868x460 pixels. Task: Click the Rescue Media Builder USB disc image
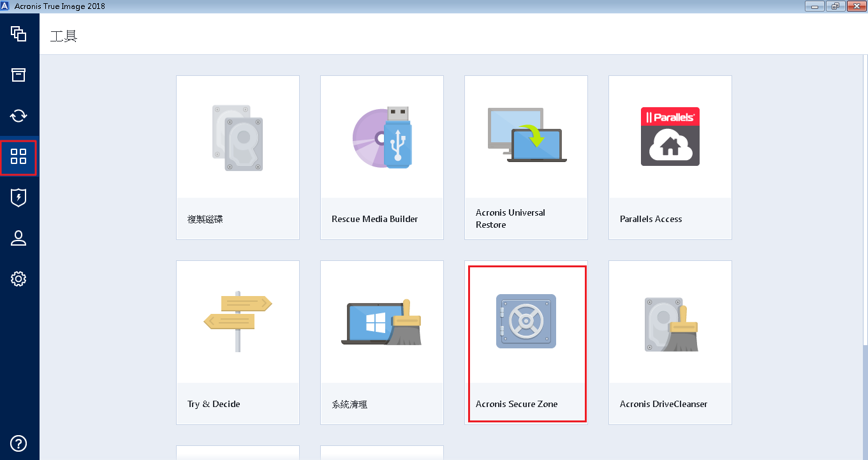pos(382,138)
